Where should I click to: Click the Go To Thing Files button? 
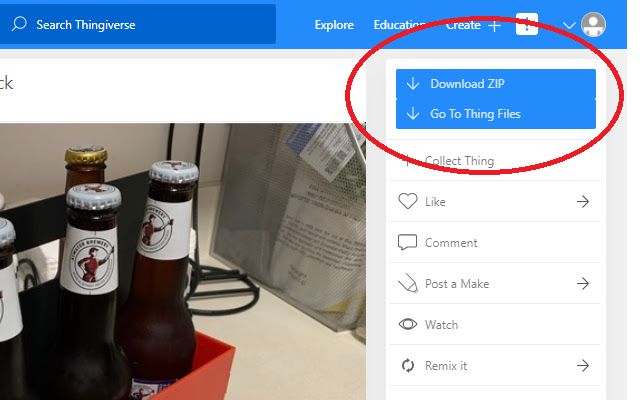pyautogui.click(x=495, y=114)
